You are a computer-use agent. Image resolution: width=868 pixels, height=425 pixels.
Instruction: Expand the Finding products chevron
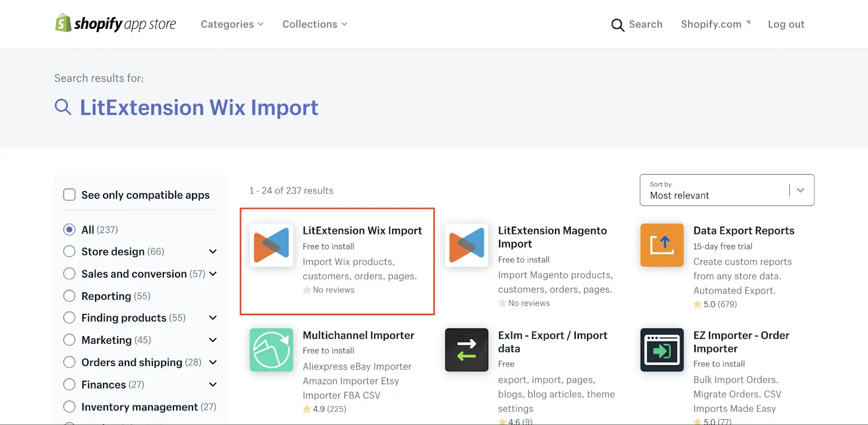[213, 318]
